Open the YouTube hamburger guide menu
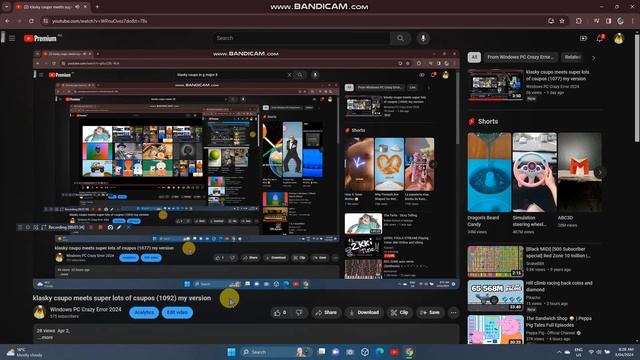 coord(12,38)
